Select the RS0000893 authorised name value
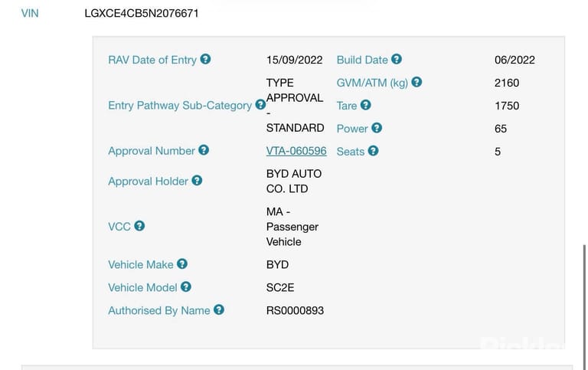The image size is (588, 370). pos(295,311)
